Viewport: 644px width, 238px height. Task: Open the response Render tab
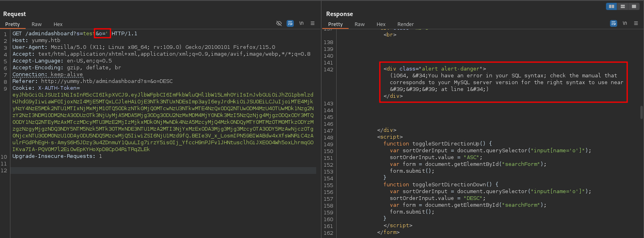(405, 24)
